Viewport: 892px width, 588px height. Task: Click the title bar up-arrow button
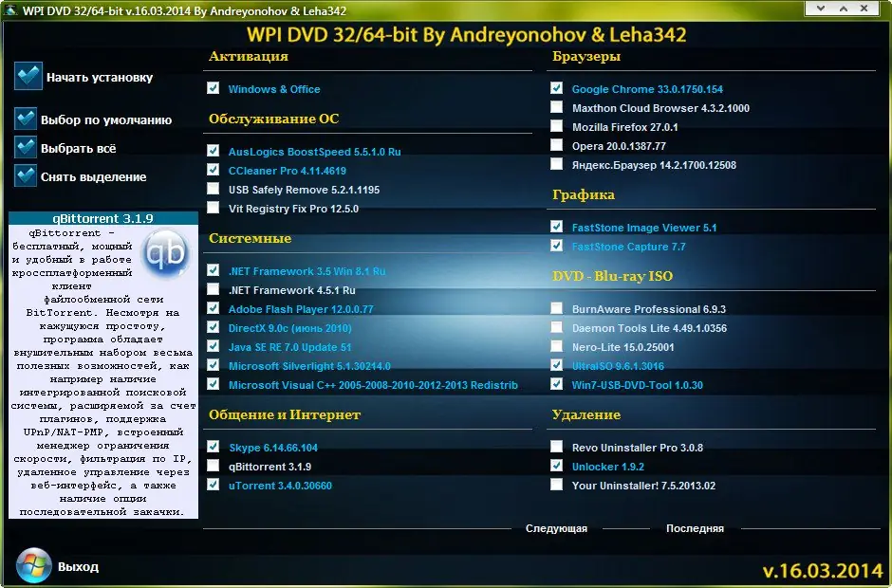click(x=843, y=8)
